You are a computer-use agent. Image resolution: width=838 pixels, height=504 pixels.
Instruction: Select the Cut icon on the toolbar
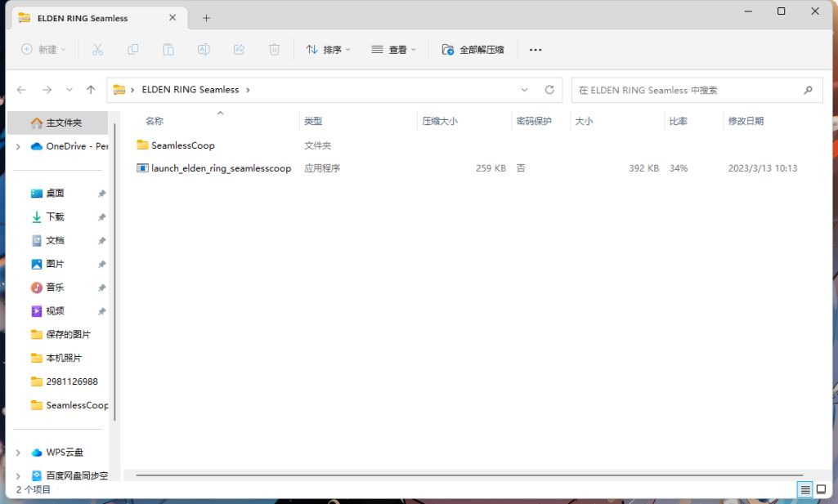[x=97, y=49]
